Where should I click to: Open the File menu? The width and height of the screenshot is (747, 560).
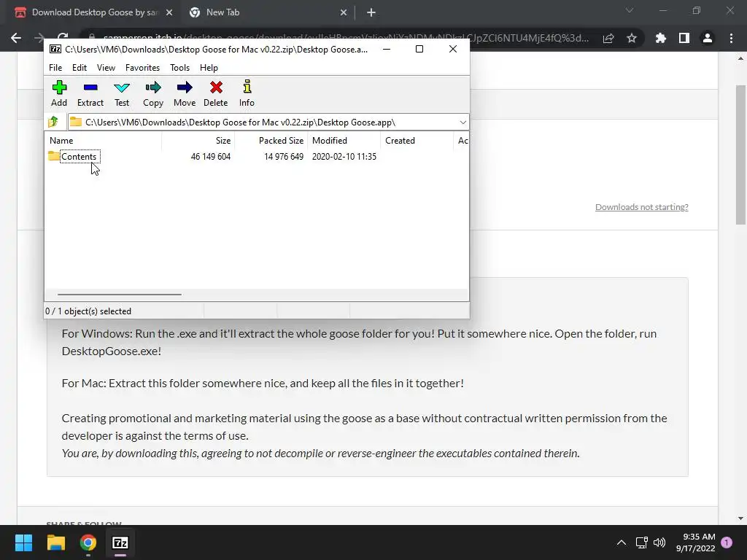point(55,68)
